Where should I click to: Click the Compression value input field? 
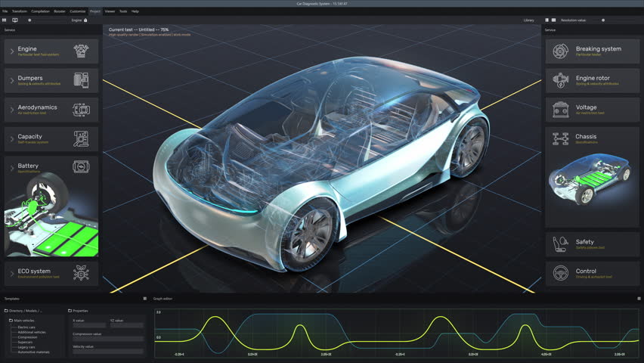(x=107, y=339)
